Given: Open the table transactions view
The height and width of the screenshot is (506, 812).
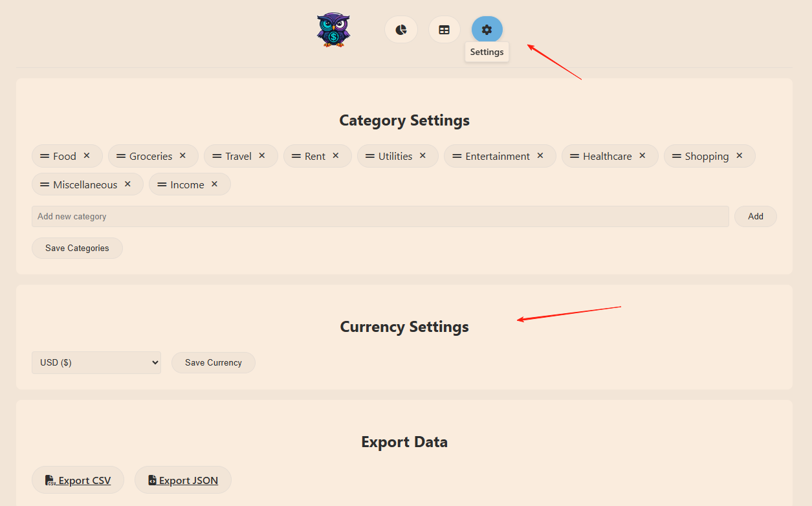Looking at the screenshot, I should 444,30.
